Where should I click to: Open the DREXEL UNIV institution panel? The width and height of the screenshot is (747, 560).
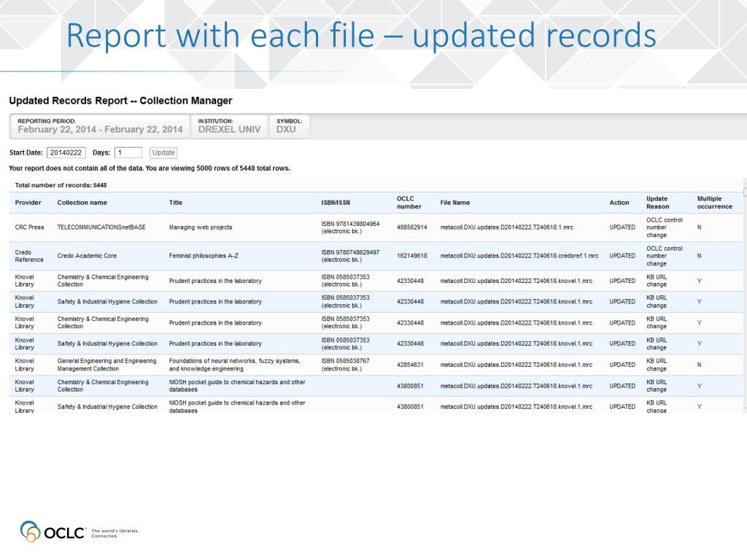[x=229, y=127]
